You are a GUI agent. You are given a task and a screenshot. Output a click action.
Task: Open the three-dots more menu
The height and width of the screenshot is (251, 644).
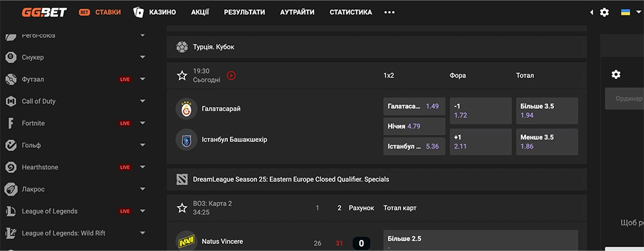390,12
